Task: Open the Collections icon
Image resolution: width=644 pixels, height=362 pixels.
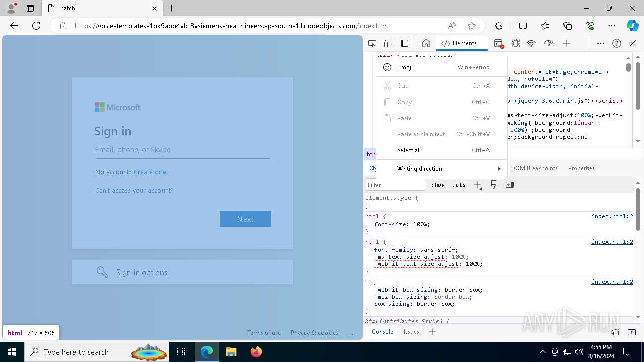Action: (568, 26)
